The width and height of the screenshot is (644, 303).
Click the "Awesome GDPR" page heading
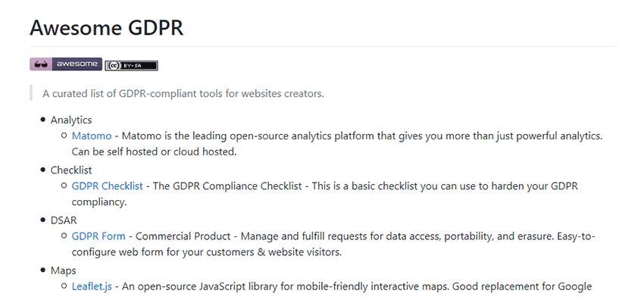(106, 28)
